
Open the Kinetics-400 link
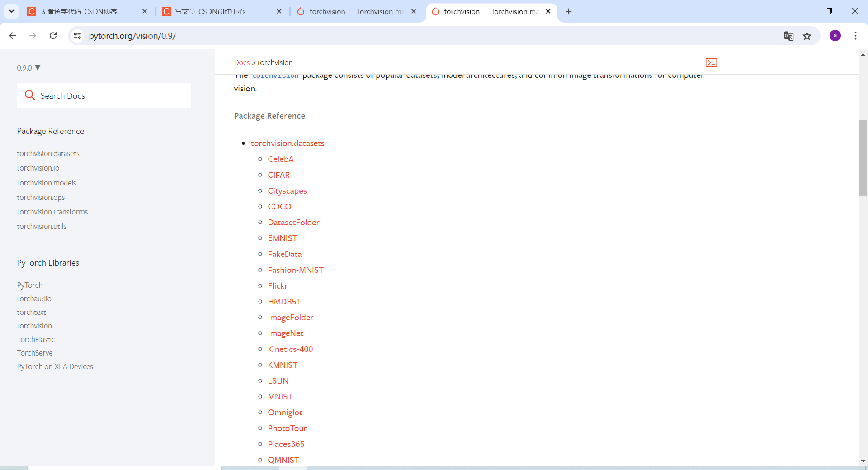[x=290, y=349]
